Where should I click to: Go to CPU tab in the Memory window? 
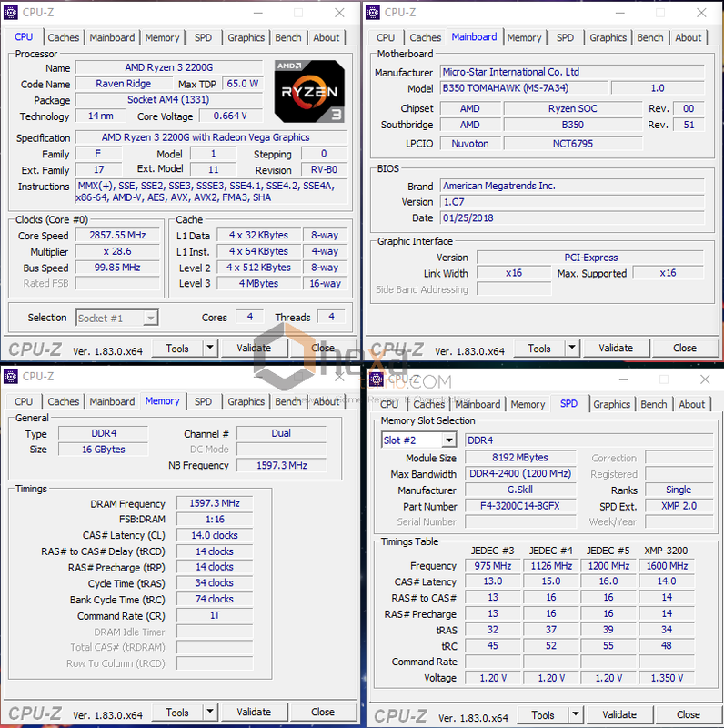point(24,401)
